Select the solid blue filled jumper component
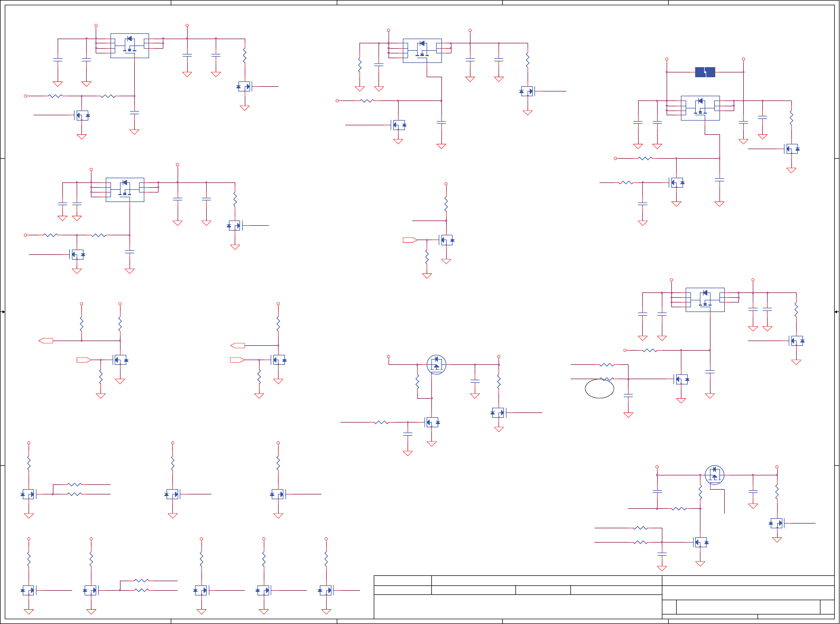Viewport: 840px width, 624px height. coord(705,72)
